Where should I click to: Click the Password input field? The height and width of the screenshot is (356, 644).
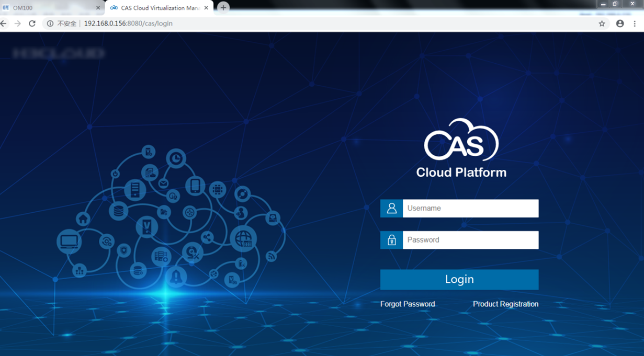point(470,240)
